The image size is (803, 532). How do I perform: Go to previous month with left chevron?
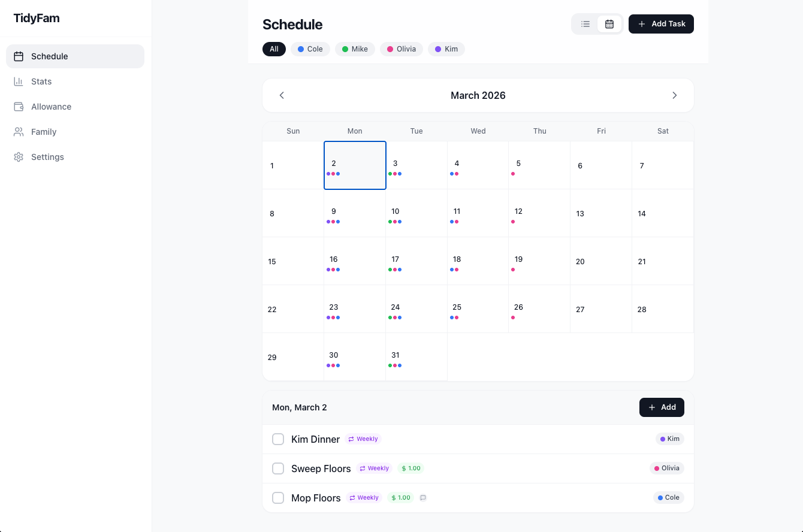click(282, 95)
